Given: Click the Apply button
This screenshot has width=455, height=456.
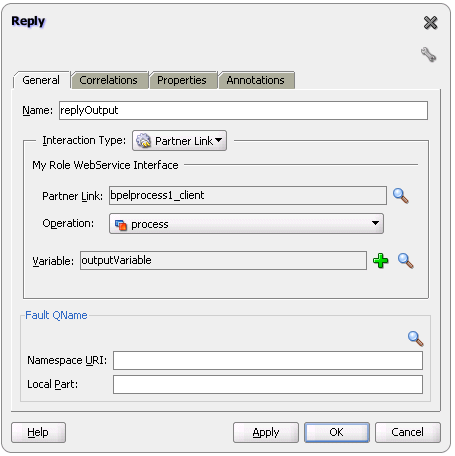Looking at the screenshot, I should click(266, 432).
